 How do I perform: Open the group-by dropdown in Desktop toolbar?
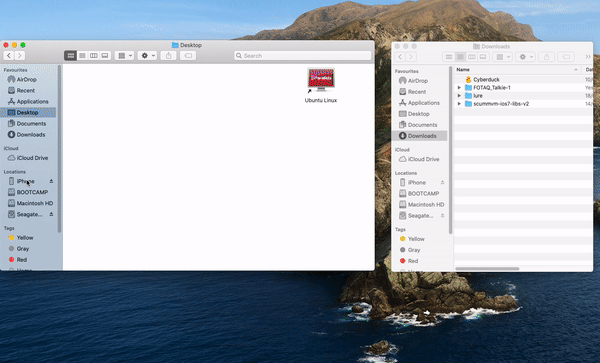click(x=124, y=55)
